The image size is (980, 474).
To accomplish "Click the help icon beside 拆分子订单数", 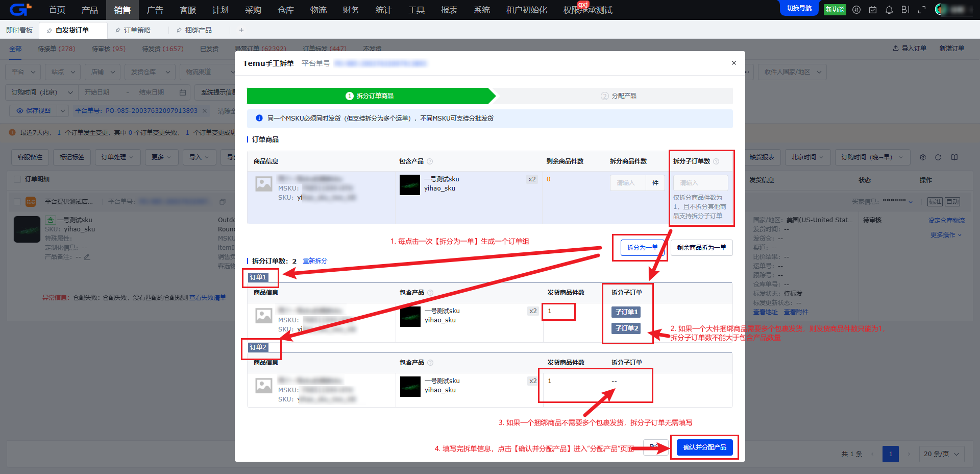I will pyautogui.click(x=716, y=161).
